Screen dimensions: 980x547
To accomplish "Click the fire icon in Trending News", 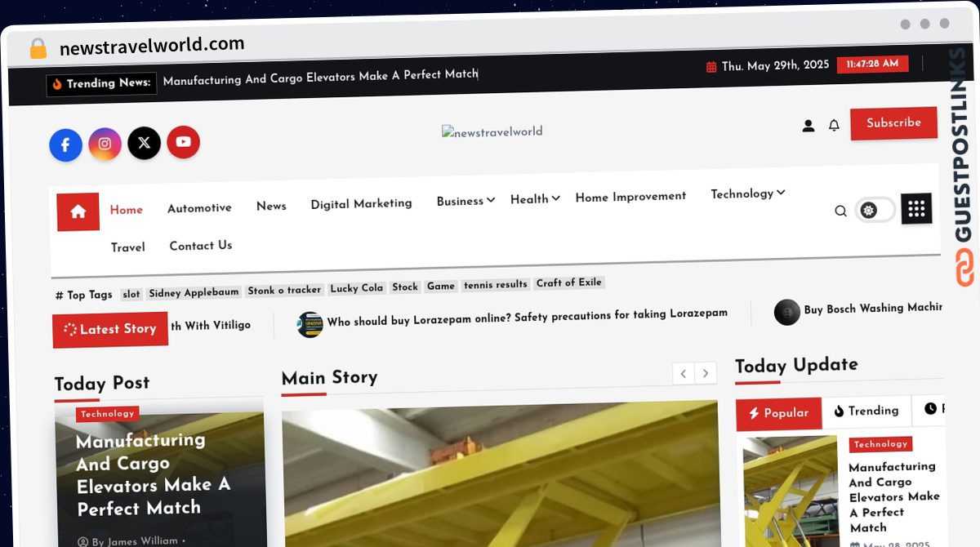I will point(57,83).
